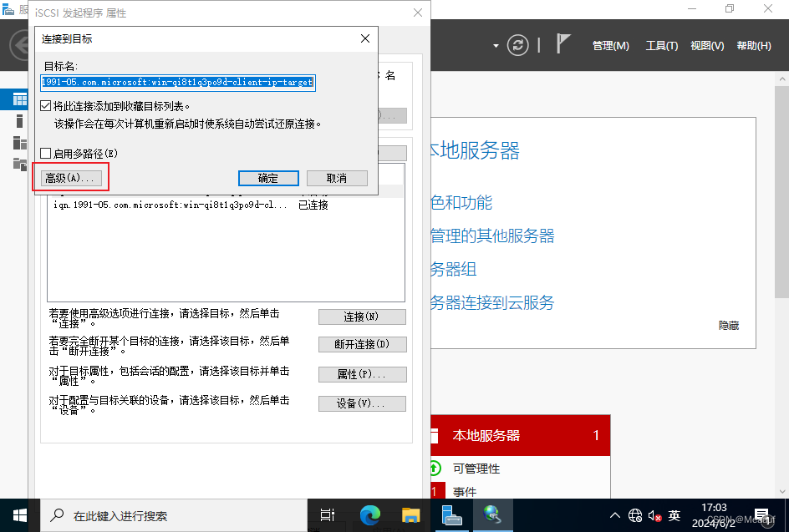
Task: Switch to Server Manager on the taskbar
Action: pyautogui.click(x=451, y=515)
